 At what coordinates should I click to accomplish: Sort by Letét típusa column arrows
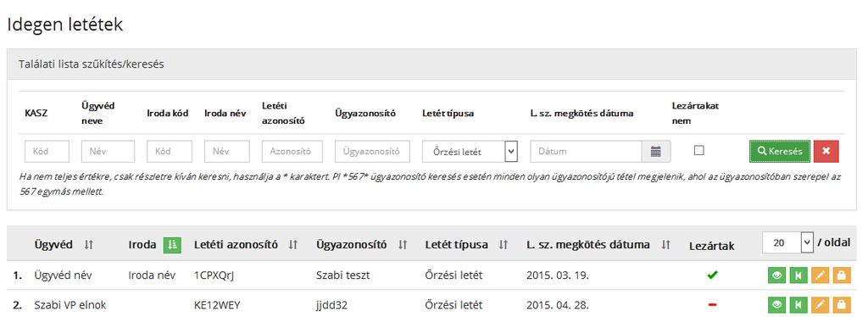(x=504, y=245)
